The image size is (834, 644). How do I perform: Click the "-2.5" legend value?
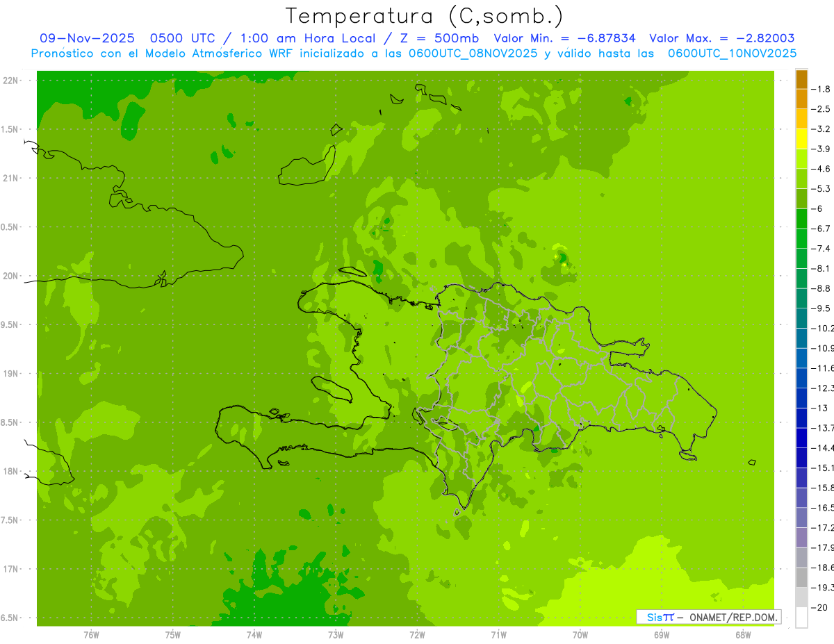coord(821,109)
